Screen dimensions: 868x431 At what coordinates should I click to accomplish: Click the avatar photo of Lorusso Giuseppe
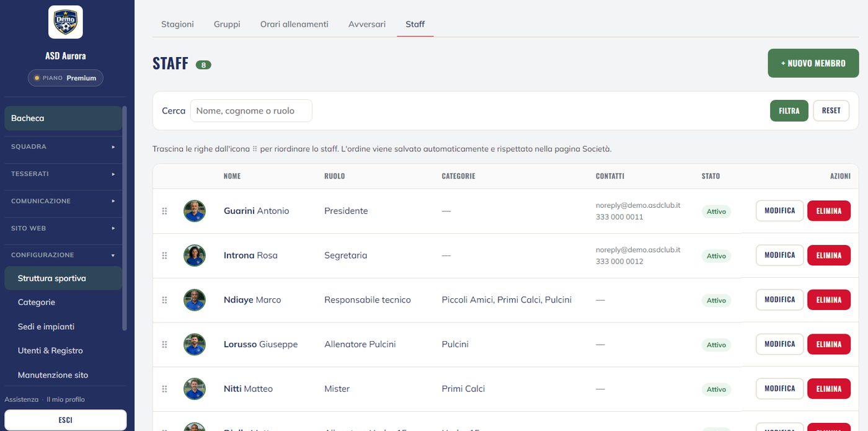click(x=195, y=344)
